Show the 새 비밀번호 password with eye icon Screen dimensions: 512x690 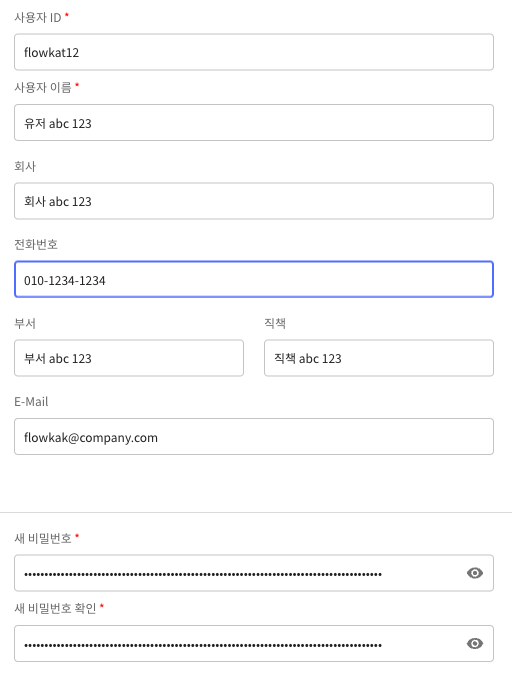(475, 573)
